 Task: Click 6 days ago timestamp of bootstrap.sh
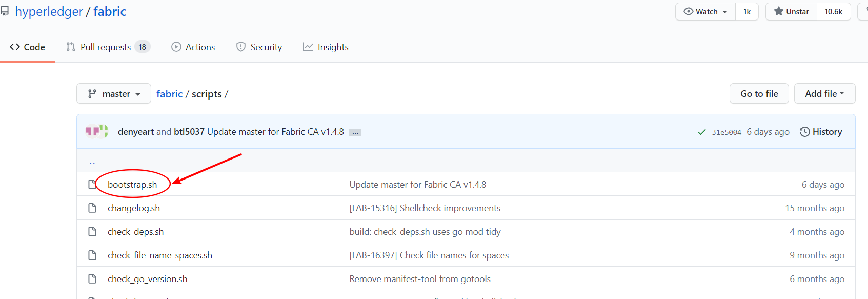click(x=823, y=184)
